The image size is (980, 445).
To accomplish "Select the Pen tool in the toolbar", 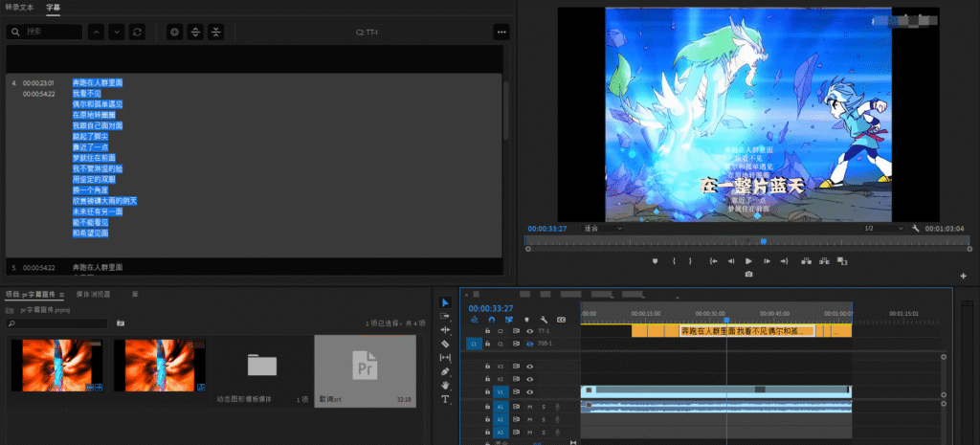I will [x=445, y=370].
